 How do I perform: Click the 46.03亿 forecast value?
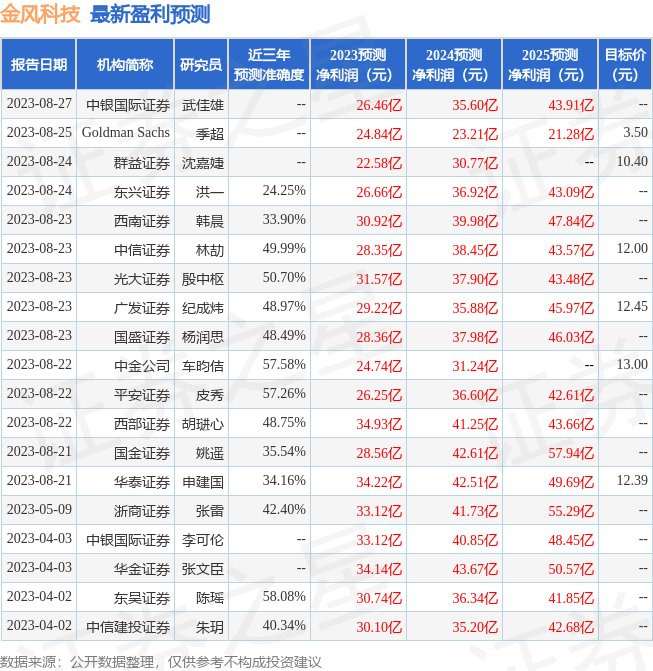pos(571,337)
